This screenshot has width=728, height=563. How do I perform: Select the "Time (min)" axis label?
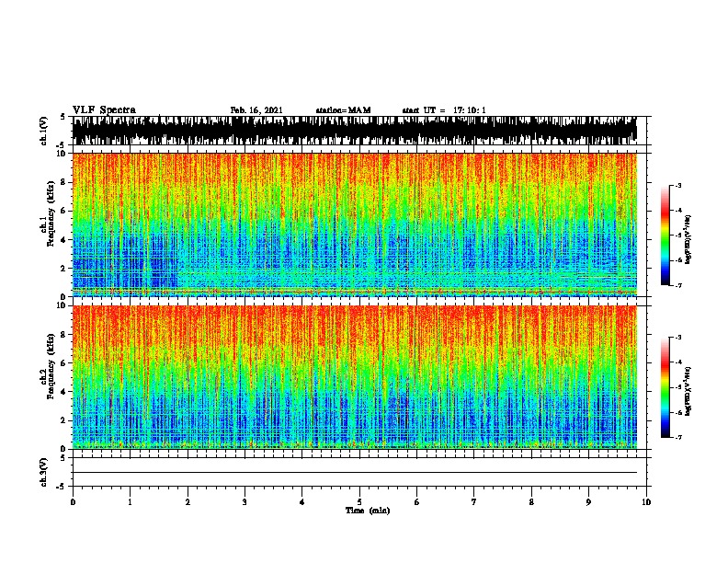coord(368,511)
